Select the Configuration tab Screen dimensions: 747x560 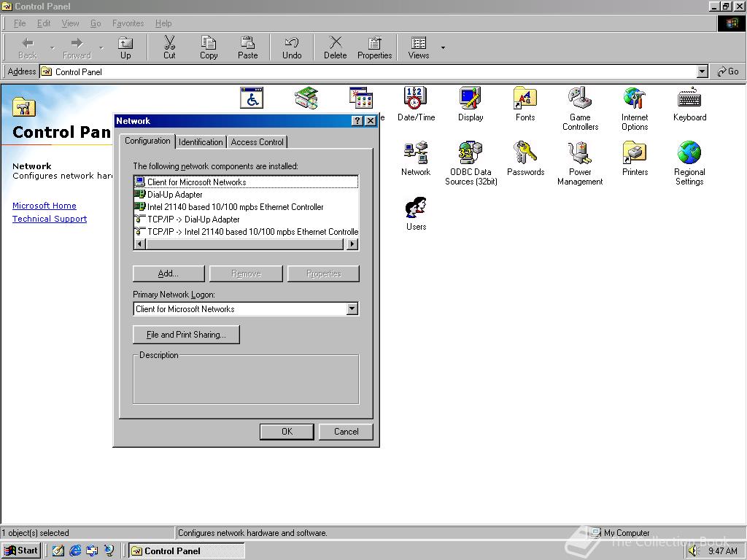pyautogui.click(x=147, y=141)
